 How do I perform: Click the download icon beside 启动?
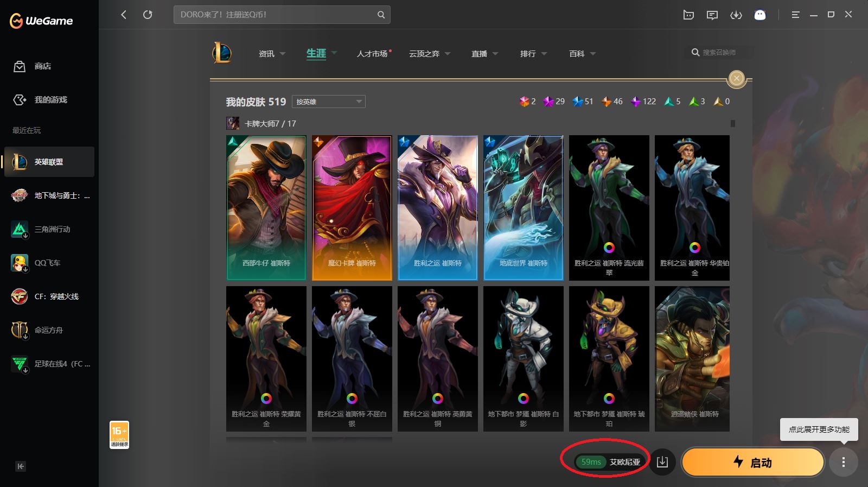[x=662, y=462]
